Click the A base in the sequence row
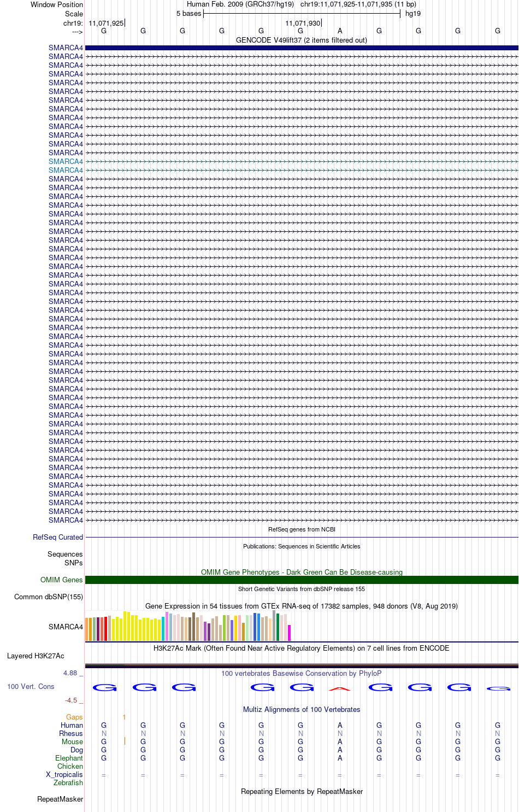Screen dimensions: 519x812 (x=340, y=31)
